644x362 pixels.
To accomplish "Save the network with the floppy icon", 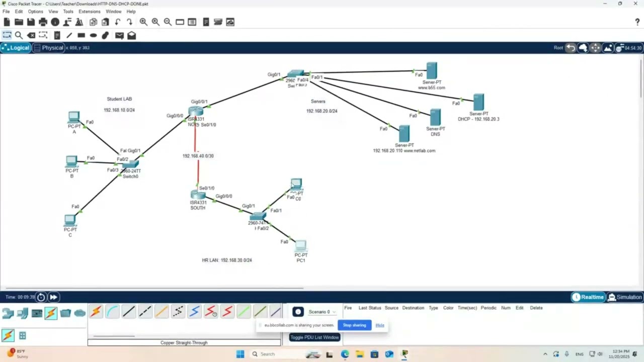I will pyautogui.click(x=31, y=22).
